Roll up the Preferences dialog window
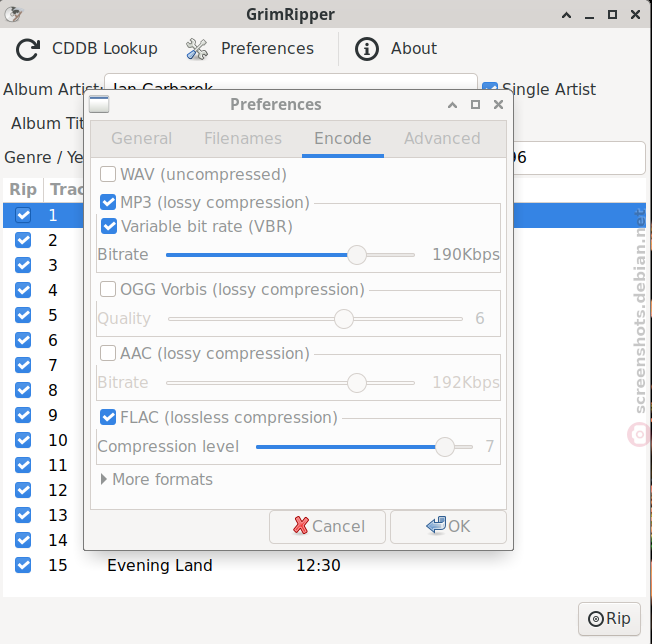Viewport: 652px width, 644px height. (x=452, y=105)
